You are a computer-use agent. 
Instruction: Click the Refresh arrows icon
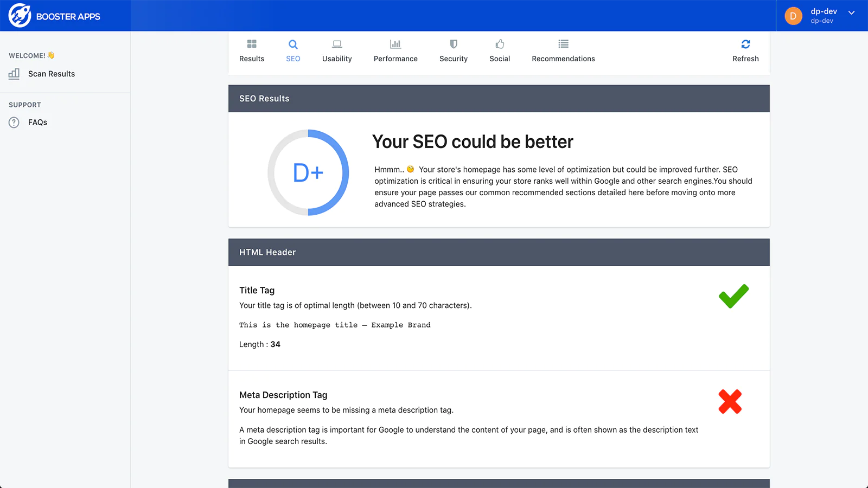745,44
